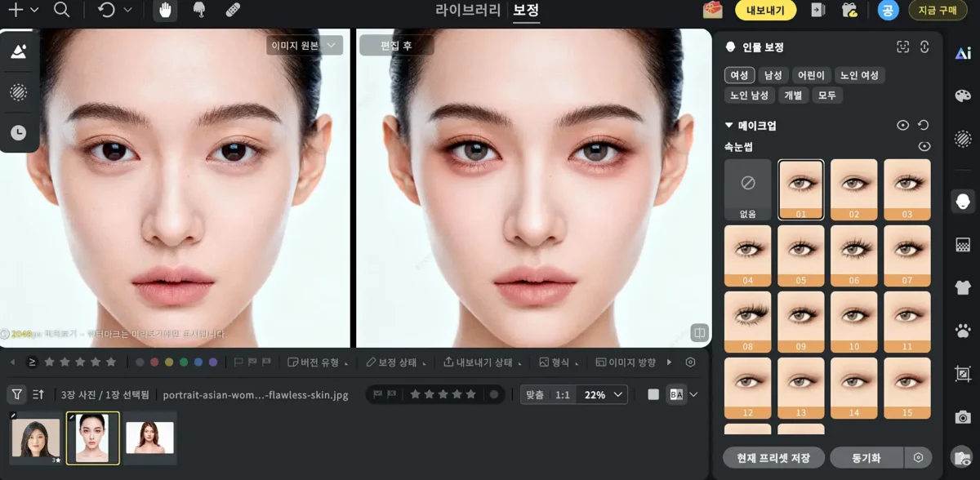Click the undo arrow icon
980x480 pixels.
pos(106,10)
